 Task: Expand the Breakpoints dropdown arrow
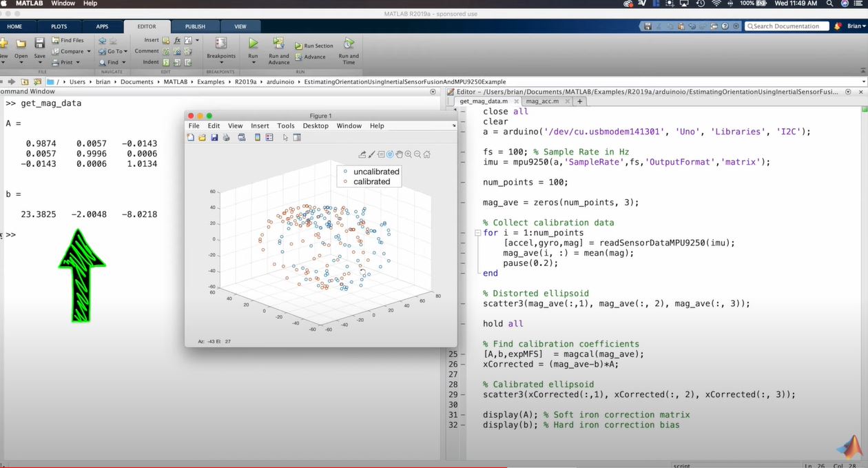pyautogui.click(x=221, y=63)
